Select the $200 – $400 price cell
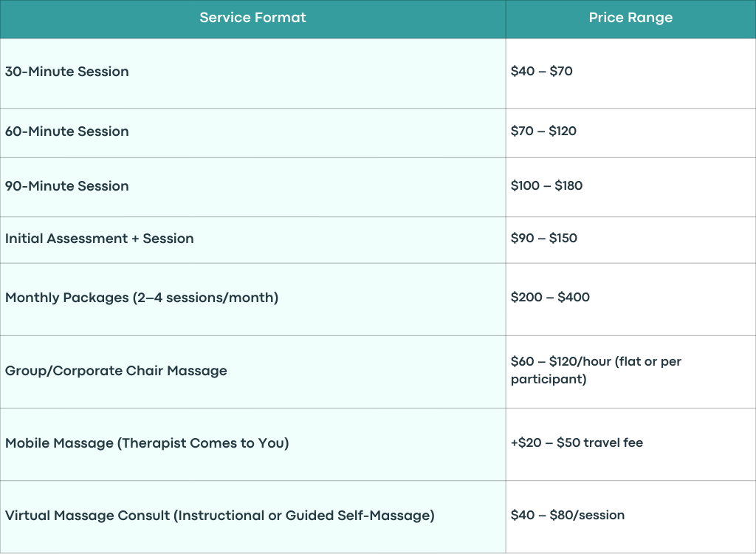This screenshot has height=554, width=756. 630,300
